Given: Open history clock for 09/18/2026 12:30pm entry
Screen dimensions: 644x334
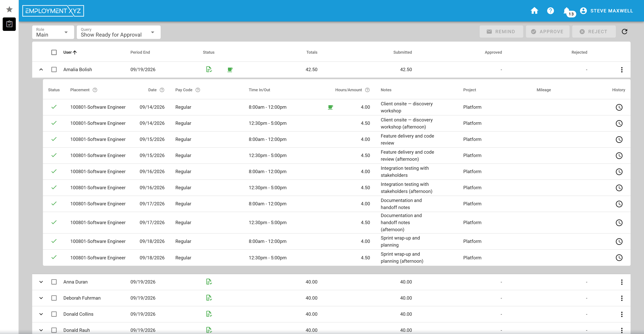Looking at the screenshot, I should click(619, 258).
